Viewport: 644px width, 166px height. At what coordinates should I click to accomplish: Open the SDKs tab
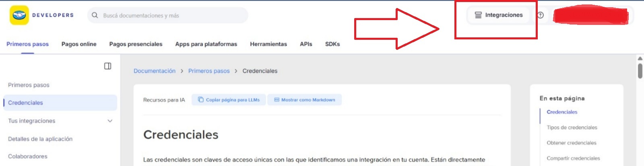[x=332, y=44]
